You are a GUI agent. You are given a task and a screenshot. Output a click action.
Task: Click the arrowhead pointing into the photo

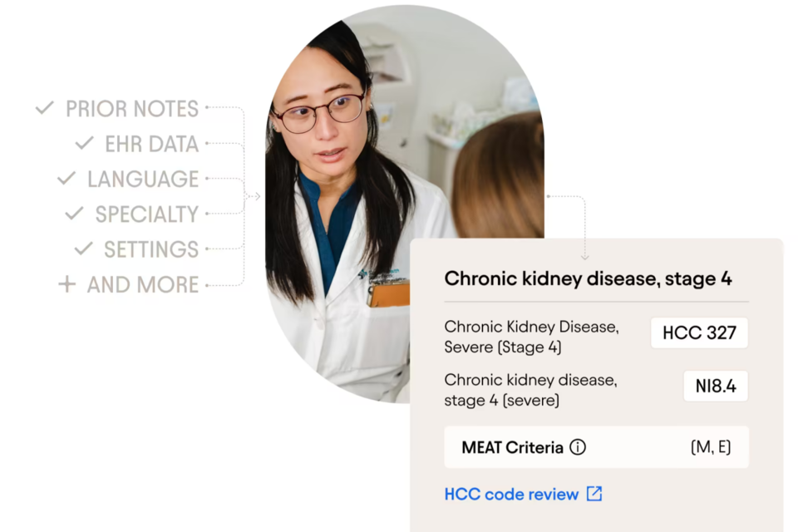[x=257, y=197]
